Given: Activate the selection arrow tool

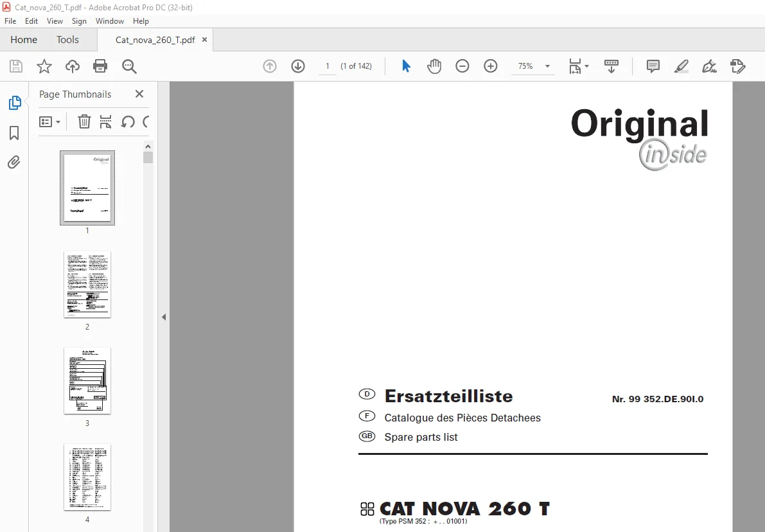Looking at the screenshot, I should point(406,66).
